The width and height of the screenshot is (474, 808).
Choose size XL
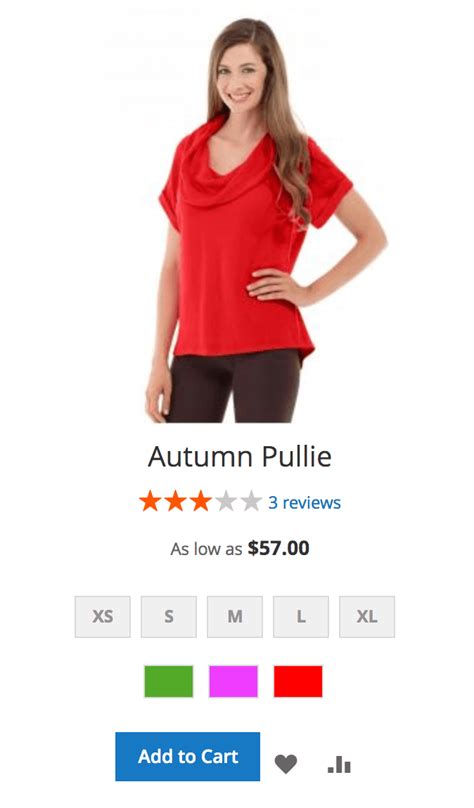pos(367,617)
